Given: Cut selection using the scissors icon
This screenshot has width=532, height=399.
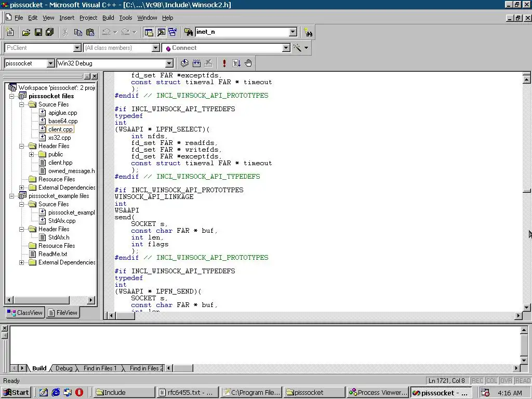Looking at the screenshot, I should point(65,32).
